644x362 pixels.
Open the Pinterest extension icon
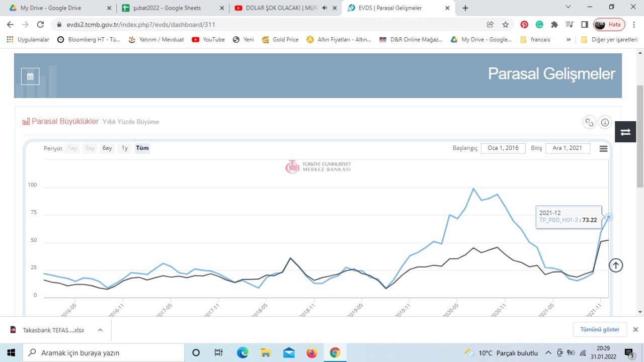coord(524,24)
